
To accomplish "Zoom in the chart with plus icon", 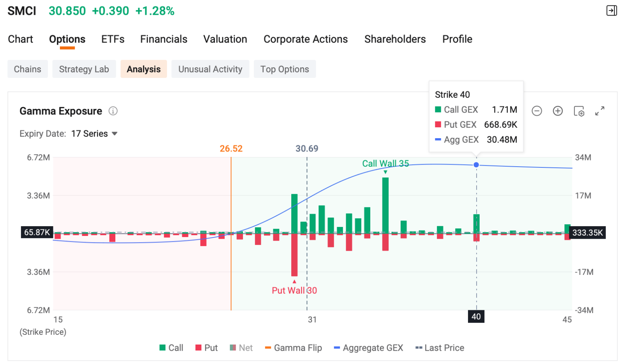I will (x=558, y=111).
